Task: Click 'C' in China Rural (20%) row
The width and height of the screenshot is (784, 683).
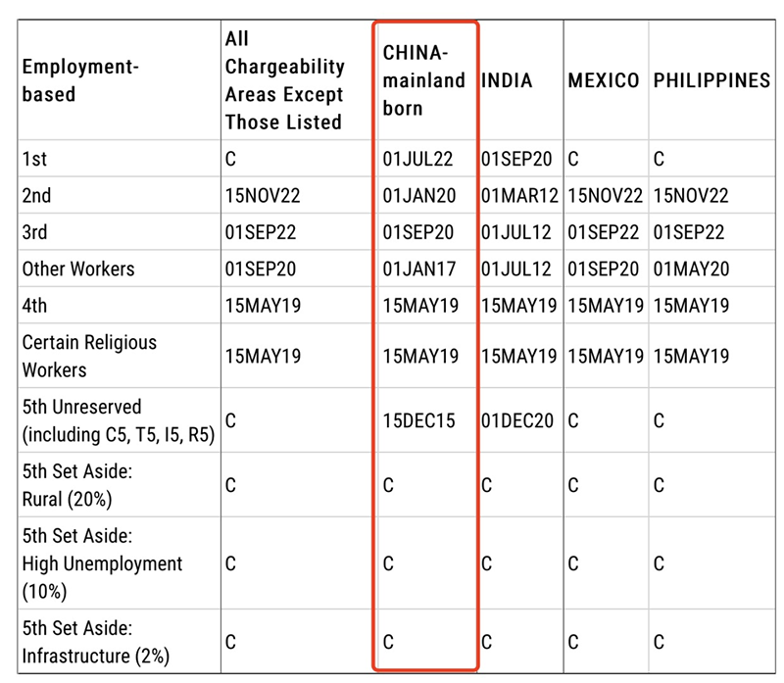Action: 388,485
